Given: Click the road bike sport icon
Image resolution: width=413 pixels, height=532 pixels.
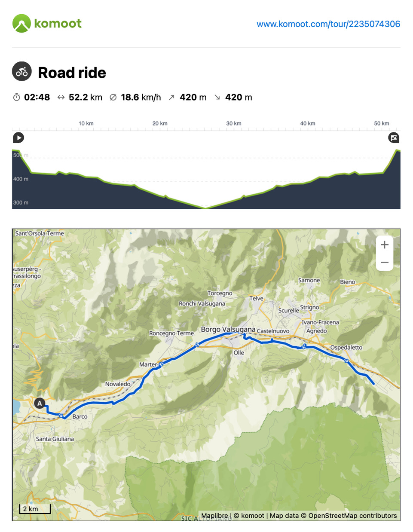Looking at the screenshot, I should pos(22,71).
